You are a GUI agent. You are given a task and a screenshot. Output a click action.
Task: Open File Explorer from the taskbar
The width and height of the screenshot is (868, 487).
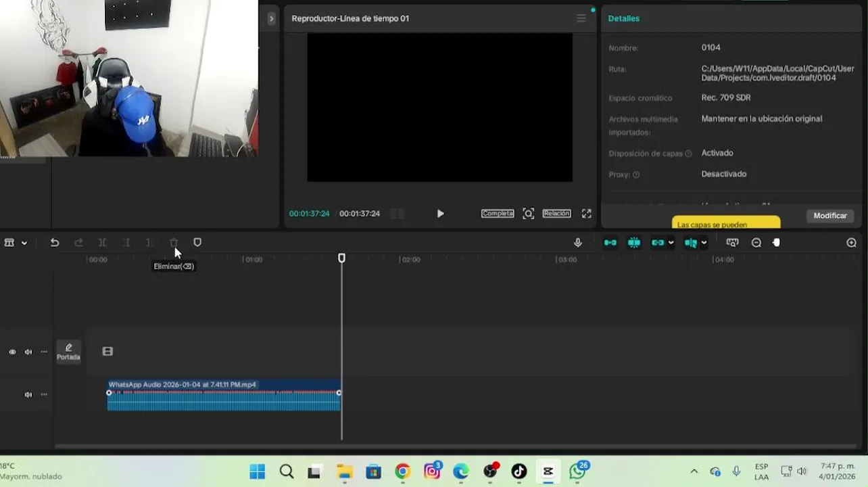345,471
